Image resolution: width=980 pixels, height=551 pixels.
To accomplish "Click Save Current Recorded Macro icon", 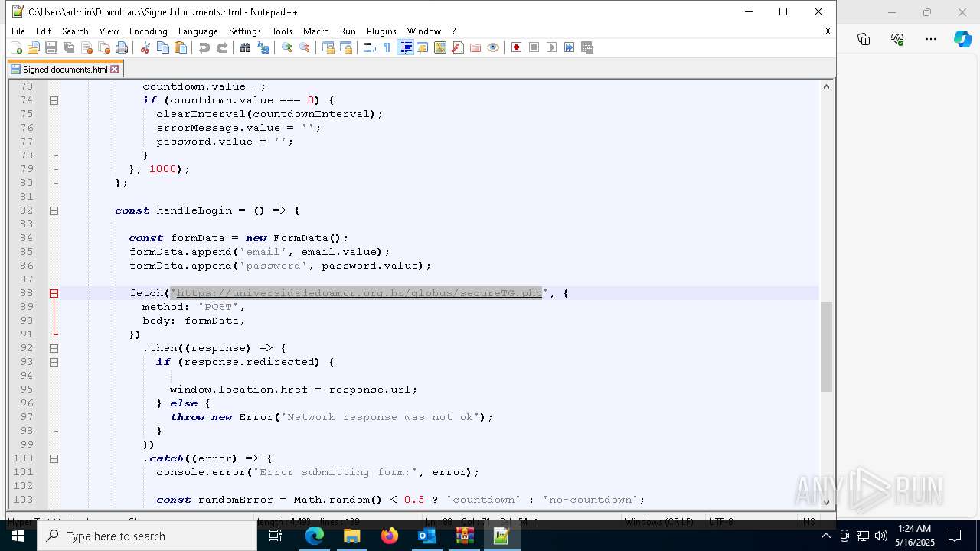I will point(587,47).
